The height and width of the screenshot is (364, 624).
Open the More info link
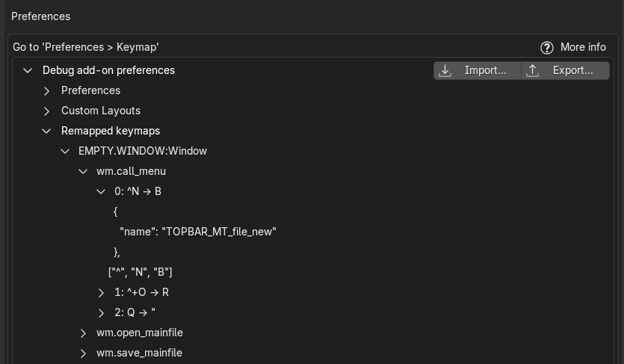click(583, 47)
